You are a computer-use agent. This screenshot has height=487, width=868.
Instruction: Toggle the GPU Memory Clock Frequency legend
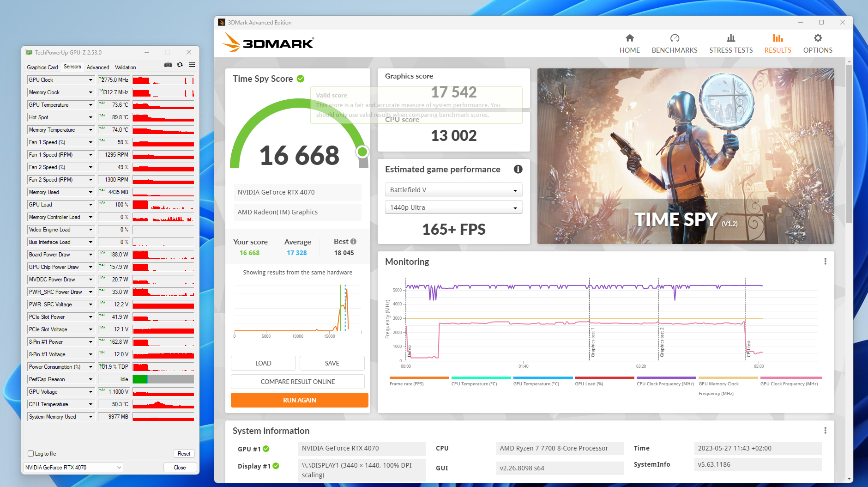[x=728, y=387]
